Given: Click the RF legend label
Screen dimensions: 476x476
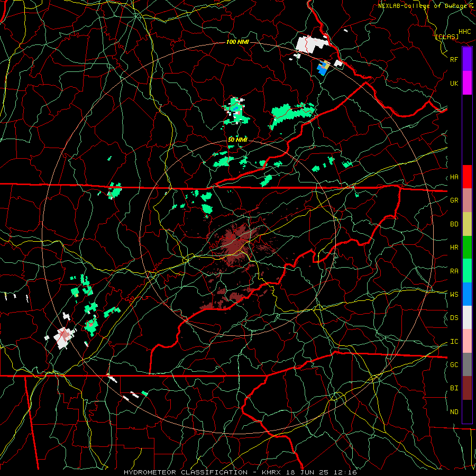Looking at the screenshot, I should coord(454,59).
